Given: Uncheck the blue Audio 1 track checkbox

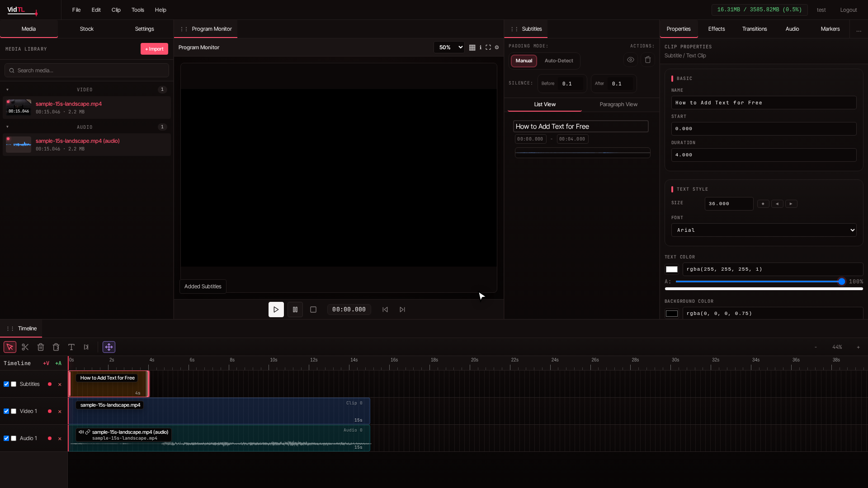Looking at the screenshot, I should pyautogui.click(x=6, y=438).
